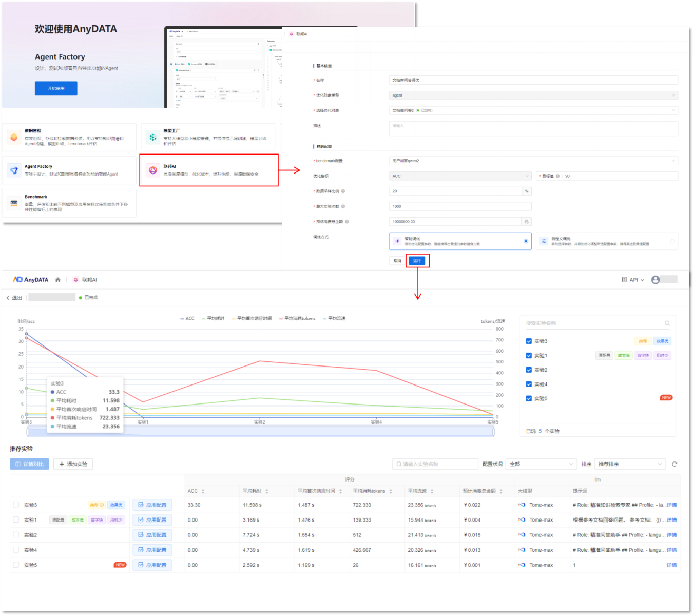Click Tome-max model icon in 实验3 row
Viewport: 694px width, 616px height.
coord(522,505)
